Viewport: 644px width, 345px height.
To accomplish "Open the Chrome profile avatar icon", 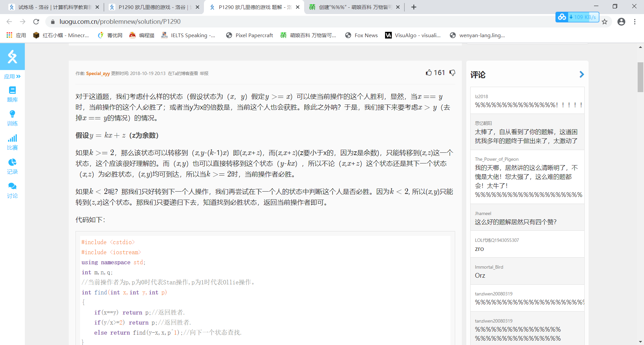I will [x=621, y=22].
